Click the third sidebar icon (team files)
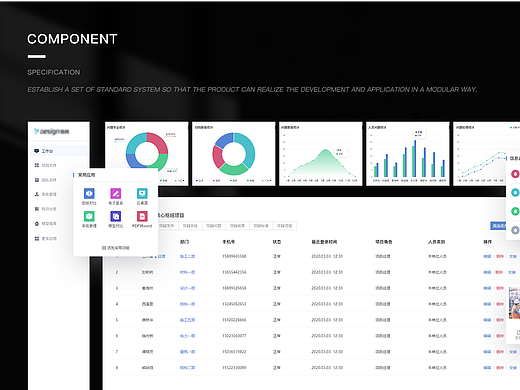Viewport: 520px width, 390px height. click(37, 180)
